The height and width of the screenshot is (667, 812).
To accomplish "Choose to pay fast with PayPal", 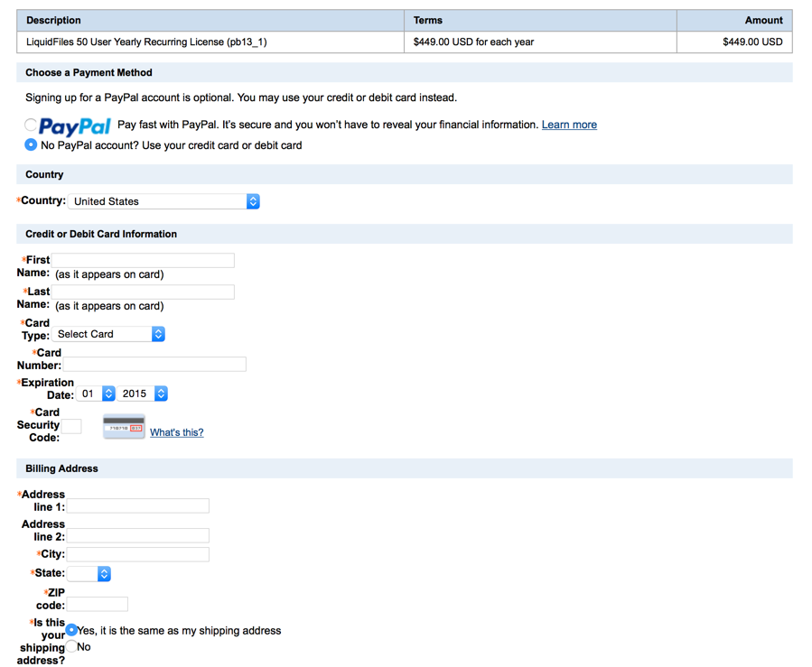I will click(x=29, y=125).
